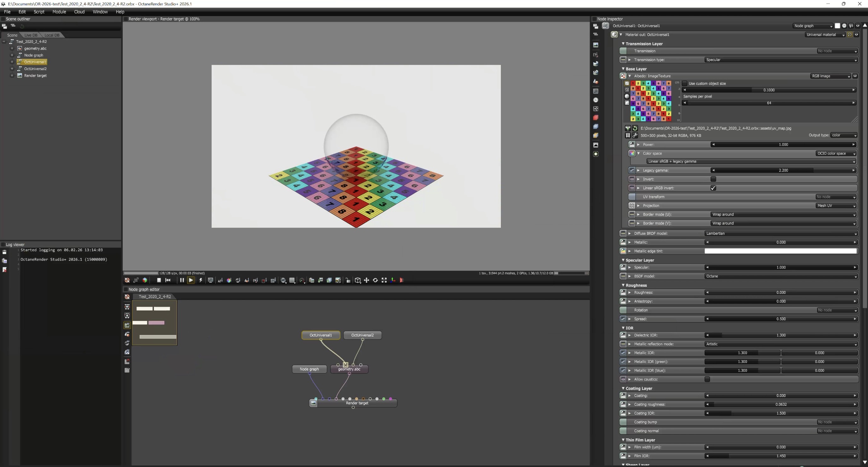This screenshot has height=467, width=868.
Task: Select the OctUniversal2 node in graph
Action: (x=362, y=335)
